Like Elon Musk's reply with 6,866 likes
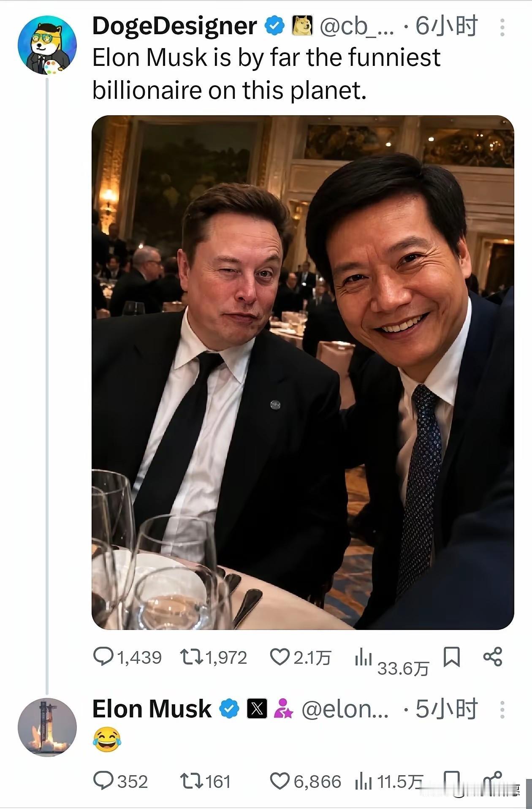The width and height of the screenshot is (532, 809). coord(305,782)
